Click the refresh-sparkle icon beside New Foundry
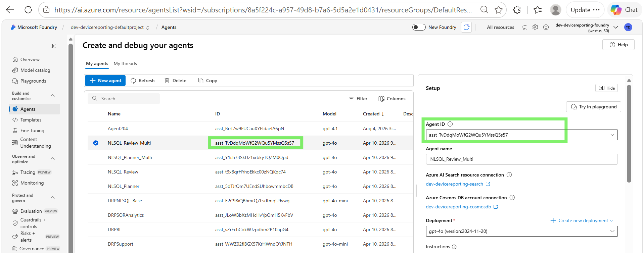 point(466,27)
